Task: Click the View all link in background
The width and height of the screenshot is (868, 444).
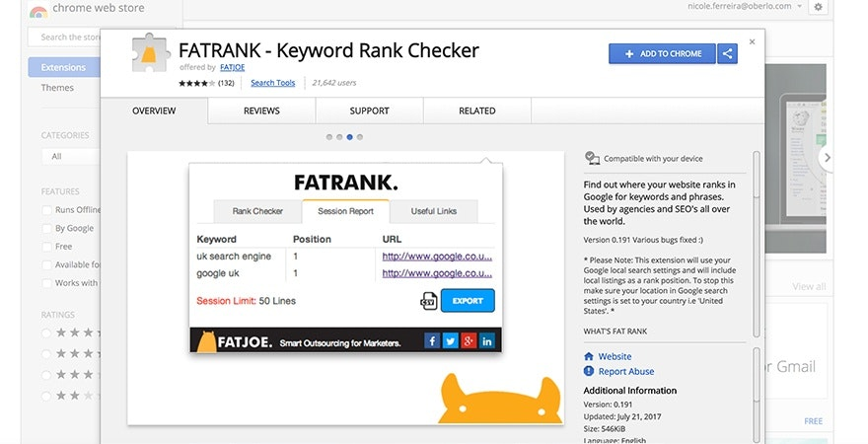Action: (x=809, y=286)
